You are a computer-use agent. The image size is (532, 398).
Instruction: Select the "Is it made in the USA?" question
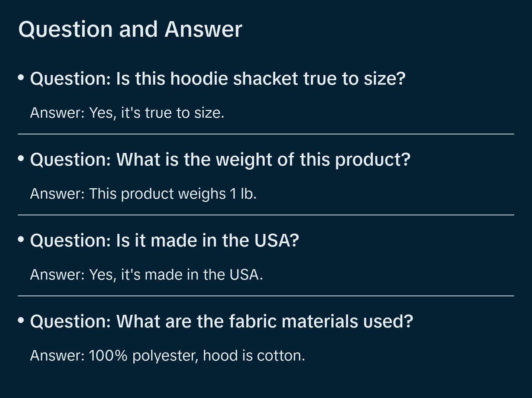point(165,241)
